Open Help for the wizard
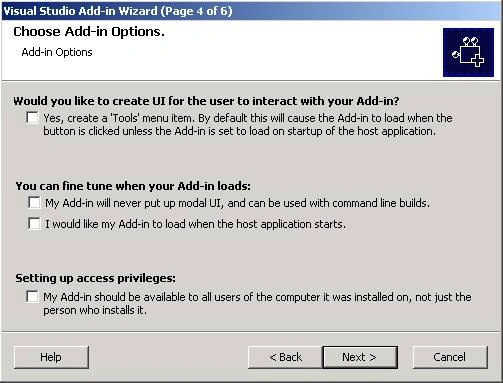Viewport: 503px width, 383px height. [51, 357]
